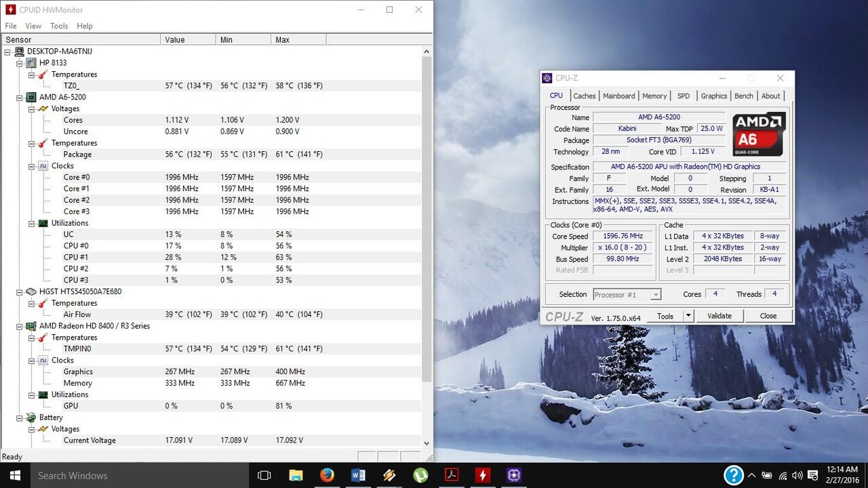This screenshot has height=488, width=868.
Task: Switch to HWMonitor taskbar icon
Action: click(483, 476)
